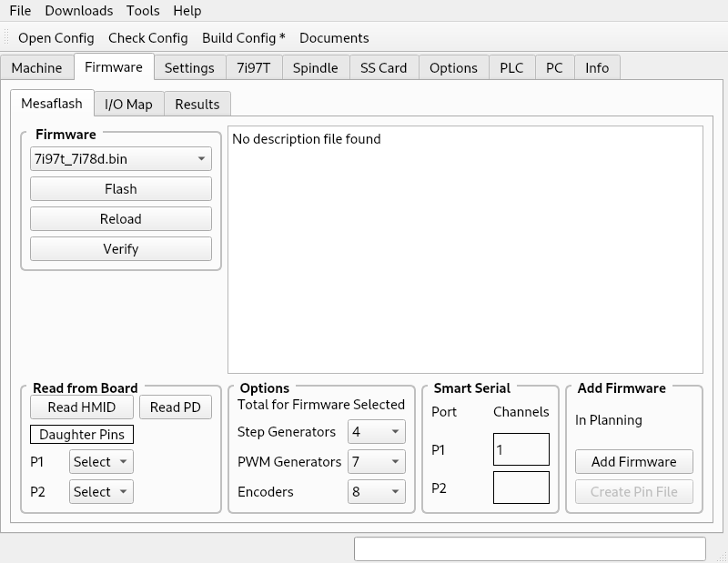
Task: Click the empty P2 channels field
Action: coord(521,488)
